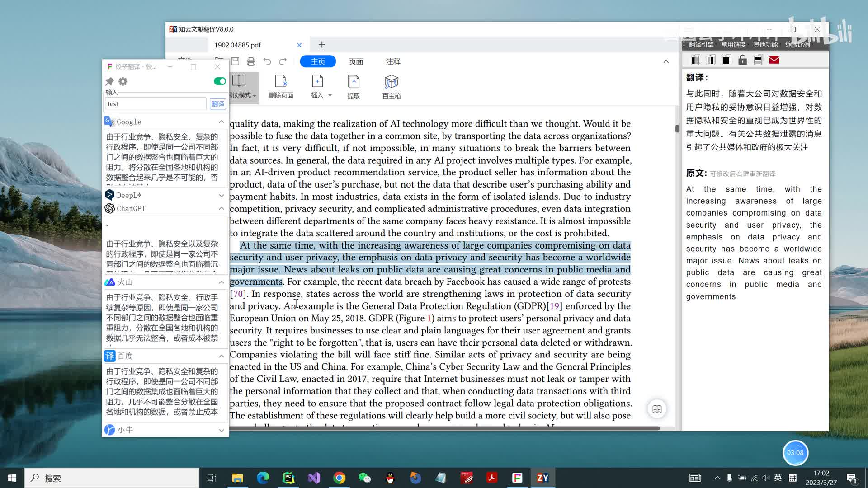Click the 翻译 button beside the input
Viewport: 868px width, 488px height.
tap(218, 104)
